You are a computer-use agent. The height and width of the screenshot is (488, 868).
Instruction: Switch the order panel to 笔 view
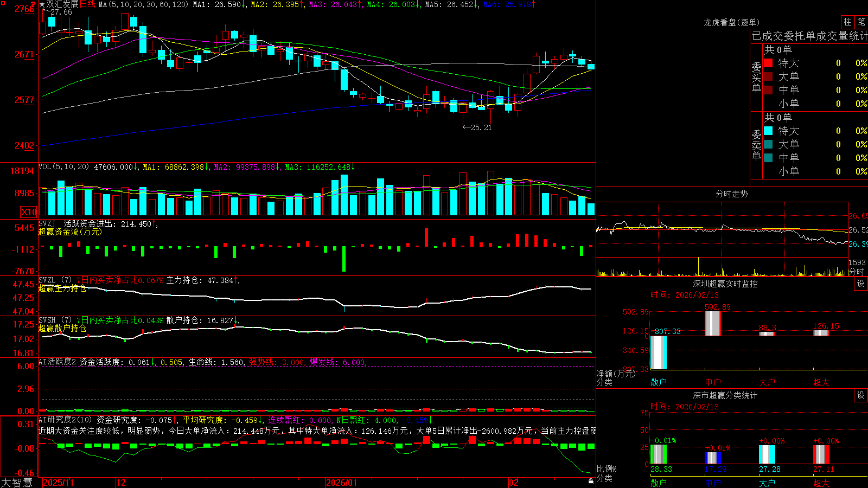coord(861,22)
